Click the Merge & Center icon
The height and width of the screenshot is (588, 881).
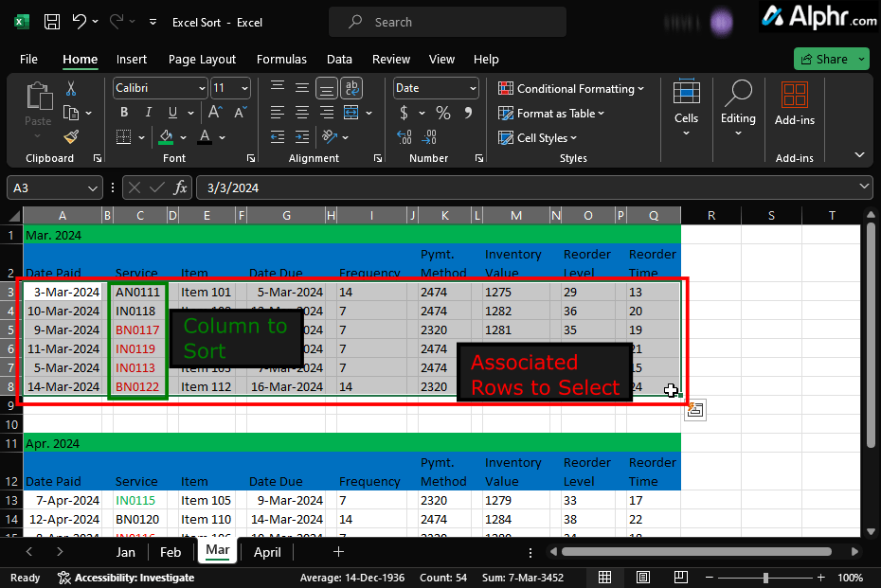click(x=351, y=113)
